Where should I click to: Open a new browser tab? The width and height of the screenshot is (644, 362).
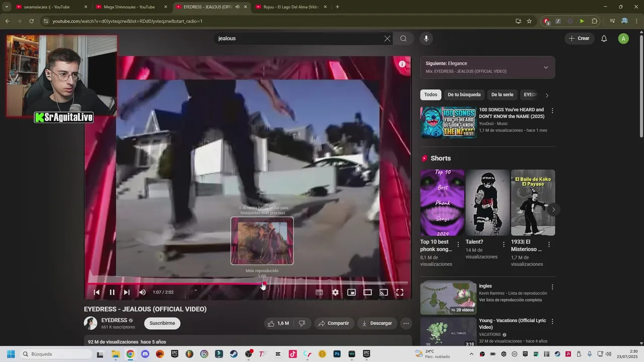337,7
